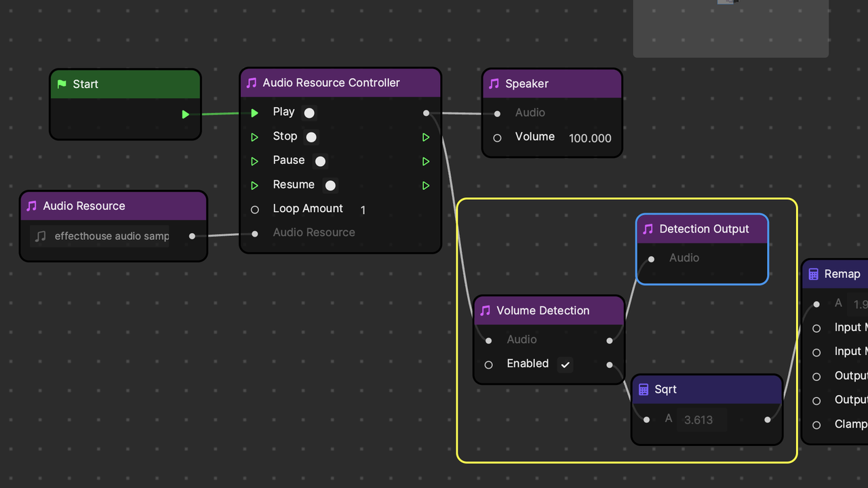This screenshot has width=868, height=488.
Task: Click the green flag icon on Start node
Action: pyautogui.click(x=62, y=84)
